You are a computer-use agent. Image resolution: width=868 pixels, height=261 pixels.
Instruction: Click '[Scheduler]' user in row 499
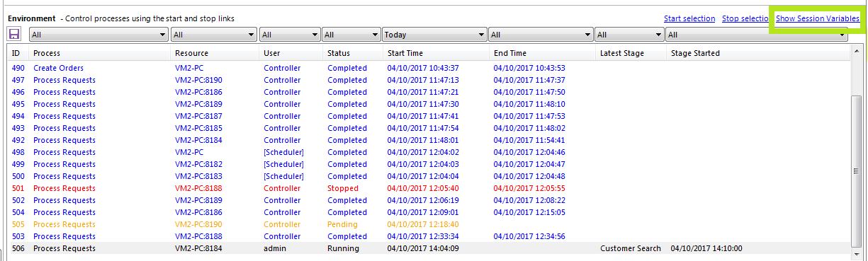coord(283,164)
